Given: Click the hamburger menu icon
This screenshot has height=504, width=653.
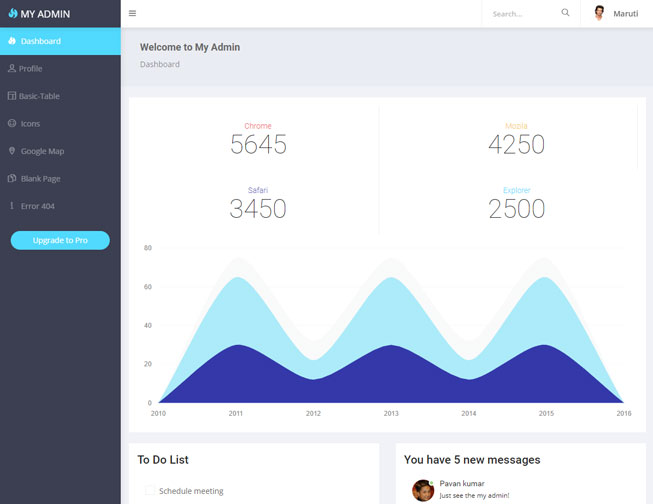Looking at the screenshot, I should (x=133, y=13).
